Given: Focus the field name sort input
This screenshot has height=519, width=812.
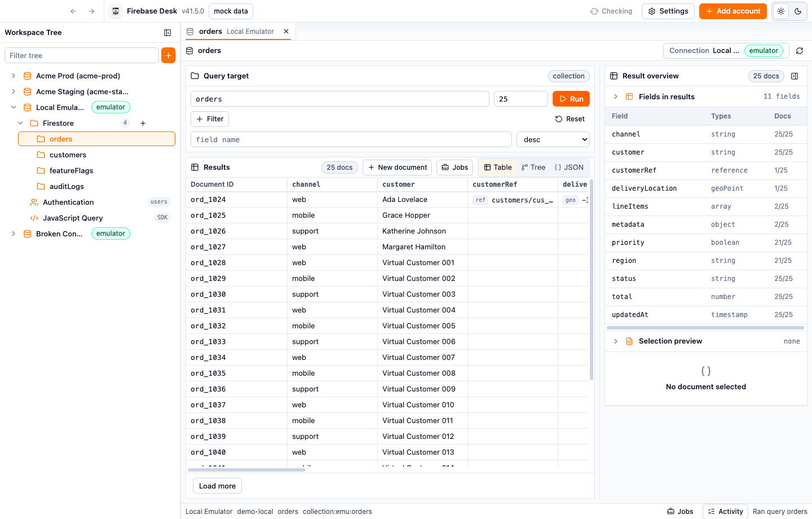Looking at the screenshot, I should [351, 139].
